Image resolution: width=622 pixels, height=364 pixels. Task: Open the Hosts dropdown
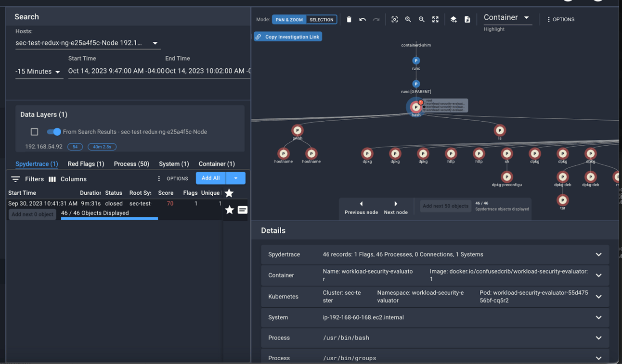click(87, 43)
